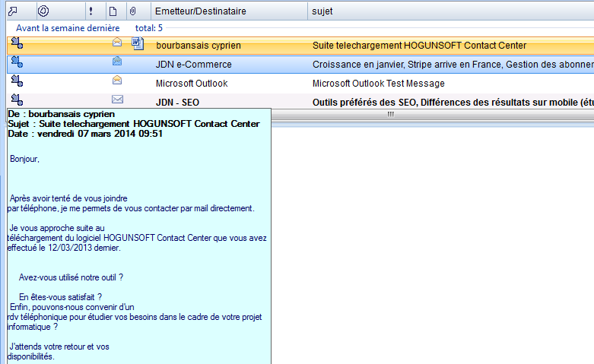
Task: Select sender 'JDN e-Commerce'
Action: pyautogui.click(x=194, y=65)
